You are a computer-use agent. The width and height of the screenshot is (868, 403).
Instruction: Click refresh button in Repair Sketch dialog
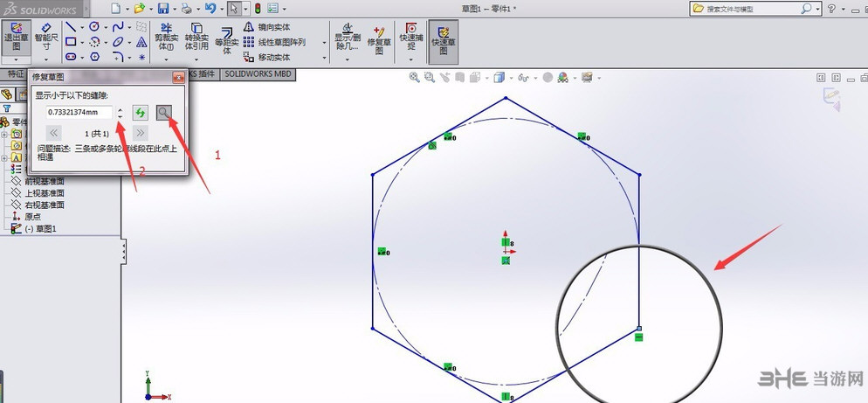(x=140, y=113)
